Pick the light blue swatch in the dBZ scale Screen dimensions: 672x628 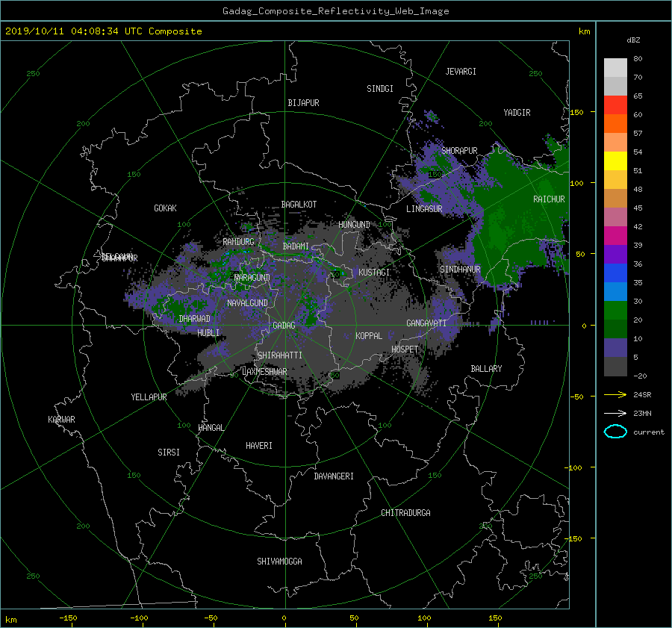(x=615, y=292)
